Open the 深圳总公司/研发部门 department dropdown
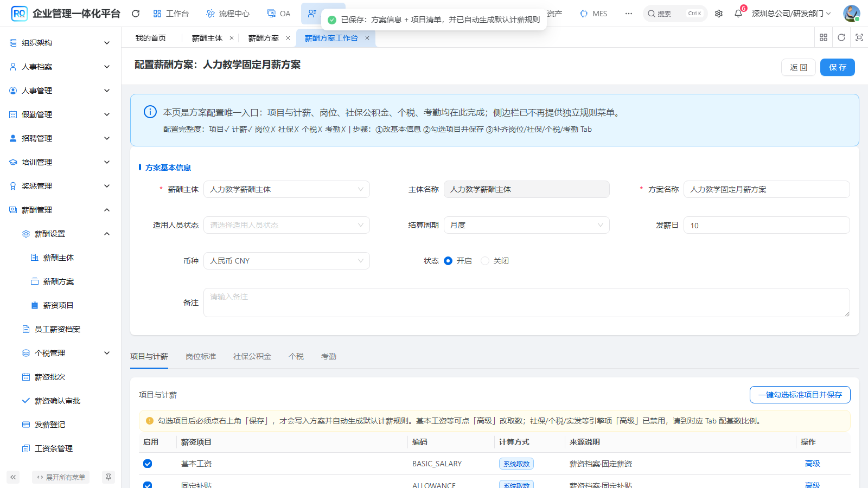 click(x=791, y=14)
